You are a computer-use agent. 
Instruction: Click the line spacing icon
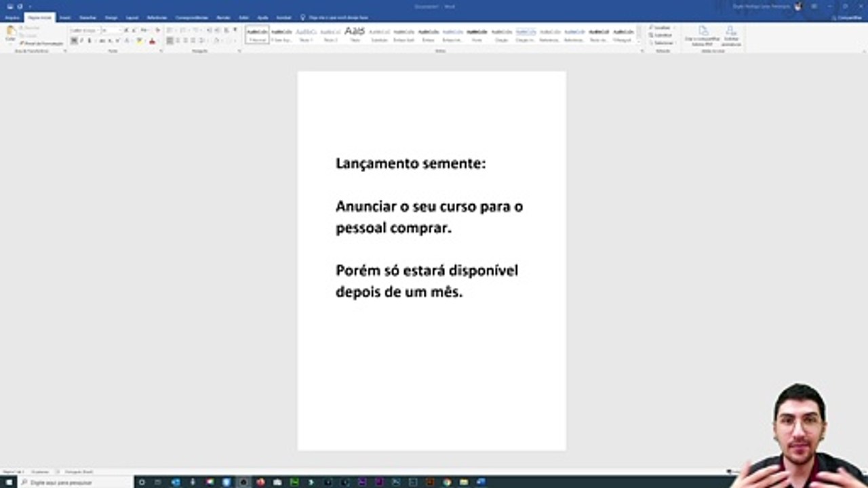(203, 41)
